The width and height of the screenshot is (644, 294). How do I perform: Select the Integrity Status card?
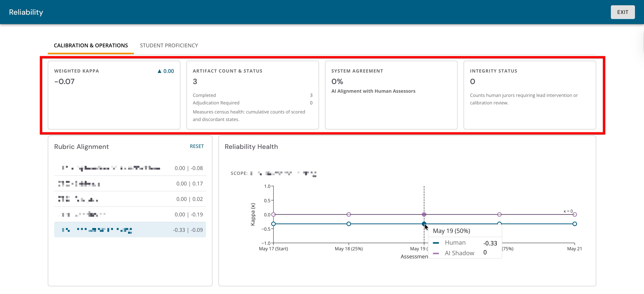(x=530, y=95)
